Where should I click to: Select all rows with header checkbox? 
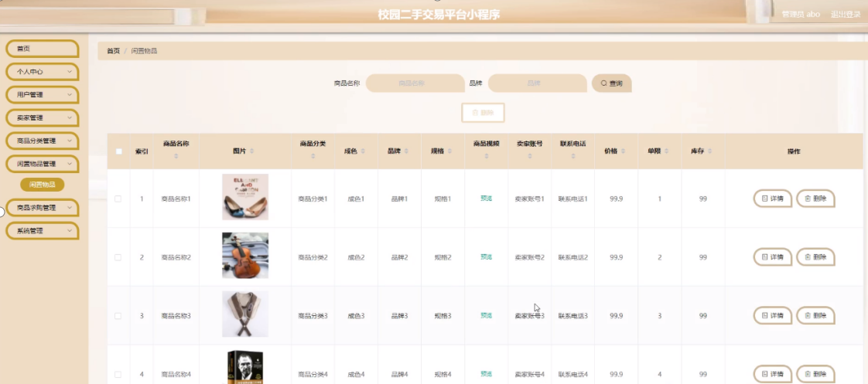(x=118, y=151)
